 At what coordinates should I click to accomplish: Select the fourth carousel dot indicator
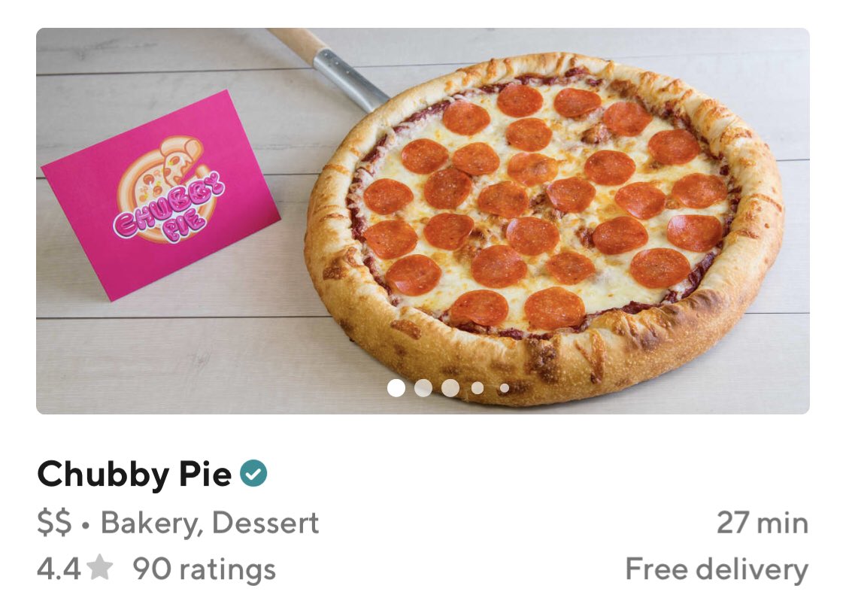coord(478,388)
